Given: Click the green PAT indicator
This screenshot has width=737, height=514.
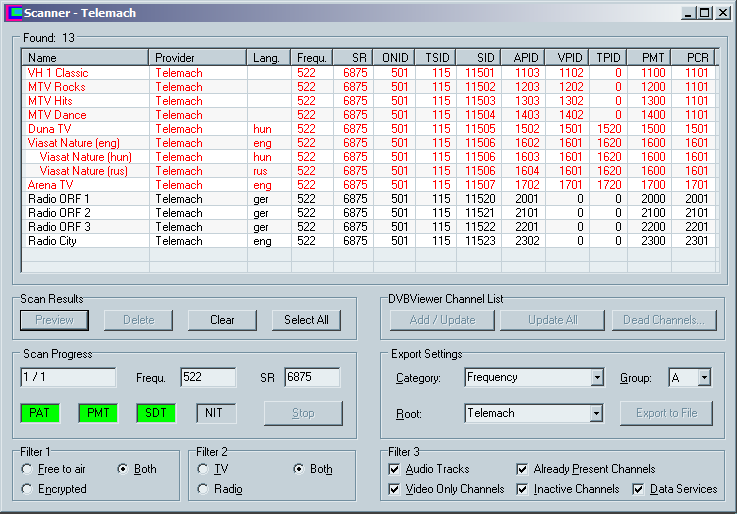Looking at the screenshot, I should [x=40, y=413].
